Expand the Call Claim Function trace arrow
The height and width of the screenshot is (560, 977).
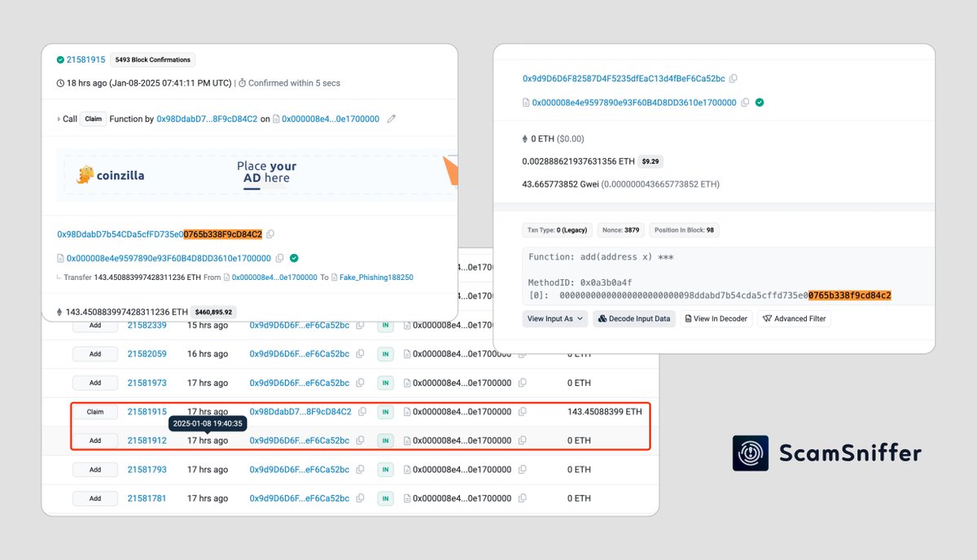(59, 119)
